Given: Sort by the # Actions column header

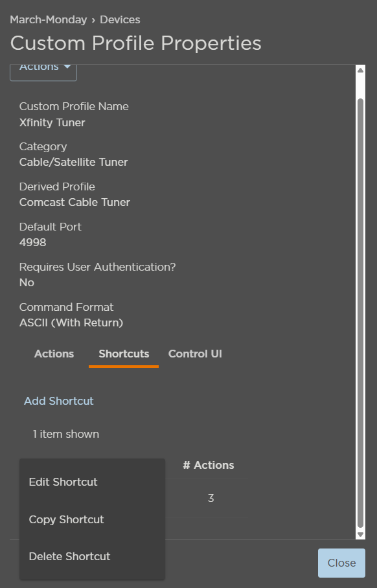Looking at the screenshot, I should pos(208,465).
